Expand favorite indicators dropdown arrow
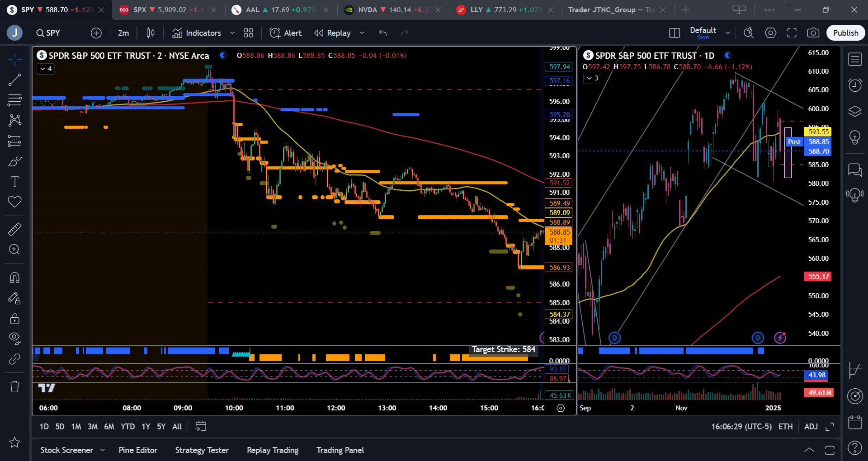Image resolution: width=868 pixels, height=461 pixels. (x=232, y=33)
